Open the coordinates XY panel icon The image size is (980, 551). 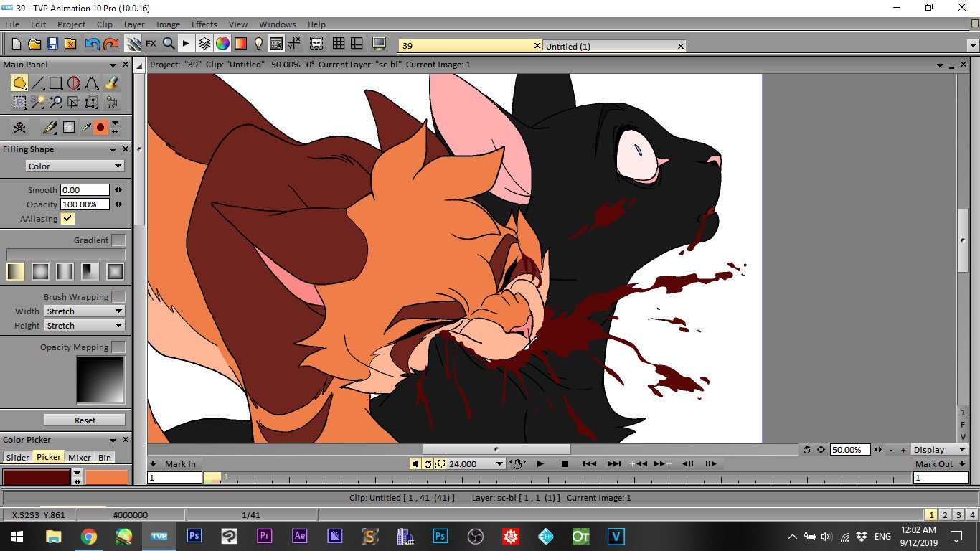point(294,44)
